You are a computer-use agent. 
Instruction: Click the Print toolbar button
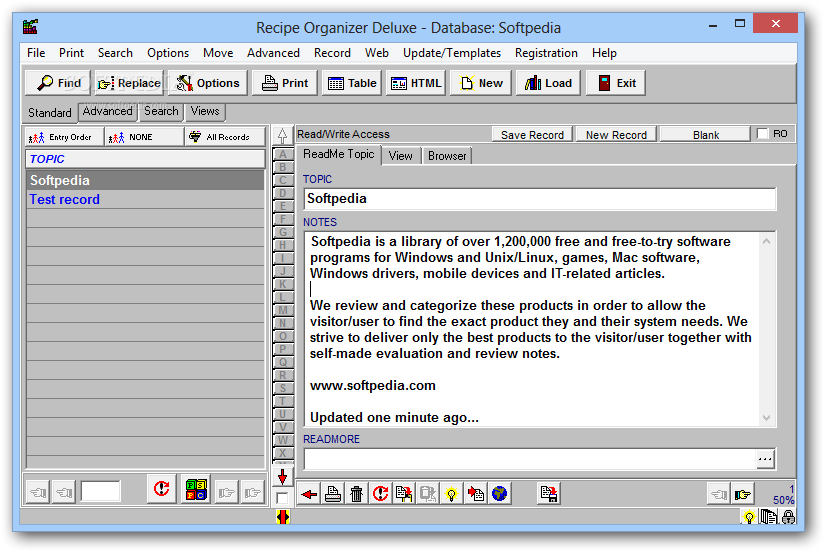pyautogui.click(x=285, y=83)
